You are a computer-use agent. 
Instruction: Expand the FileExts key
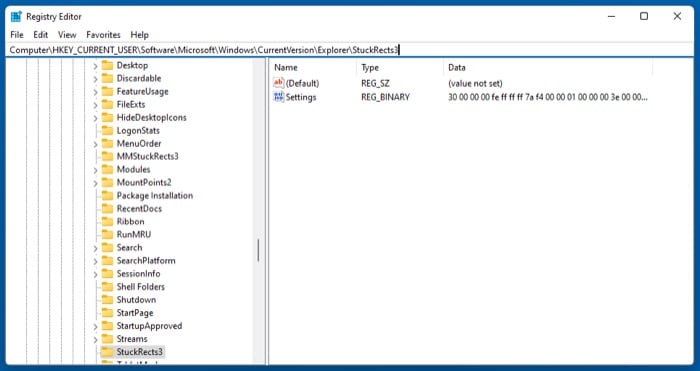point(95,105)
